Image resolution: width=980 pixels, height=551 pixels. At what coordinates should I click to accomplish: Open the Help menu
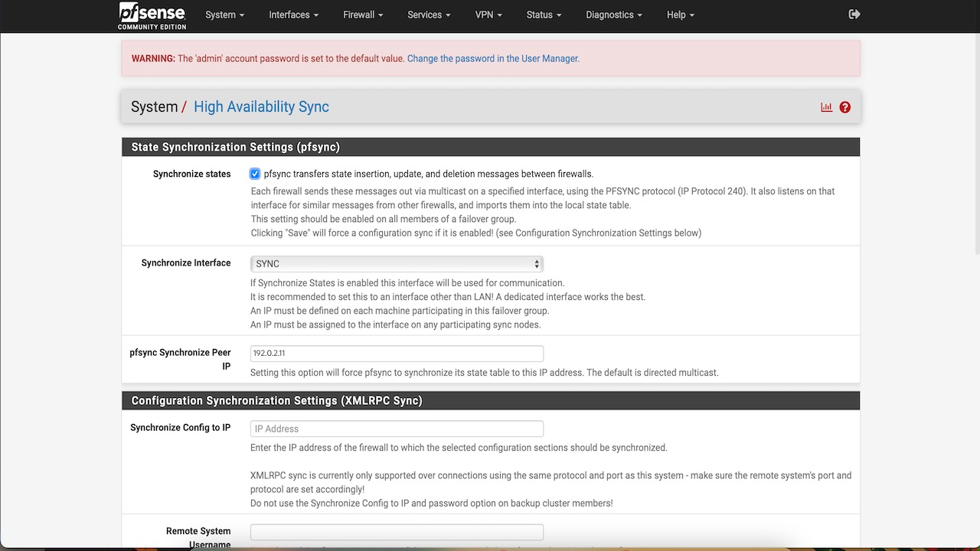coord(679,15)
